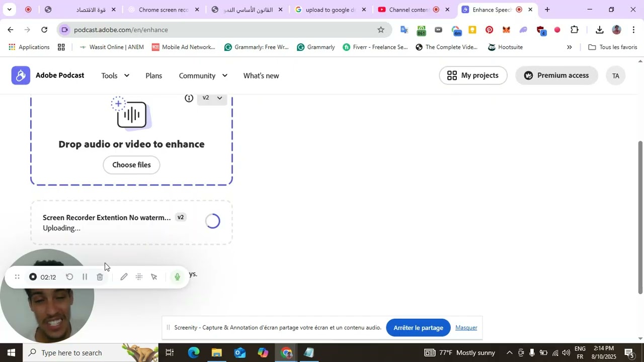Click the Choose files button
This screenshot has width=644, height=362.
pyautogui.click(x=131, y=165)
